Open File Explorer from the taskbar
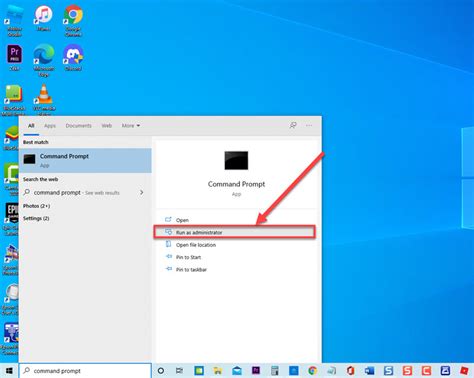 click(218, 371)
